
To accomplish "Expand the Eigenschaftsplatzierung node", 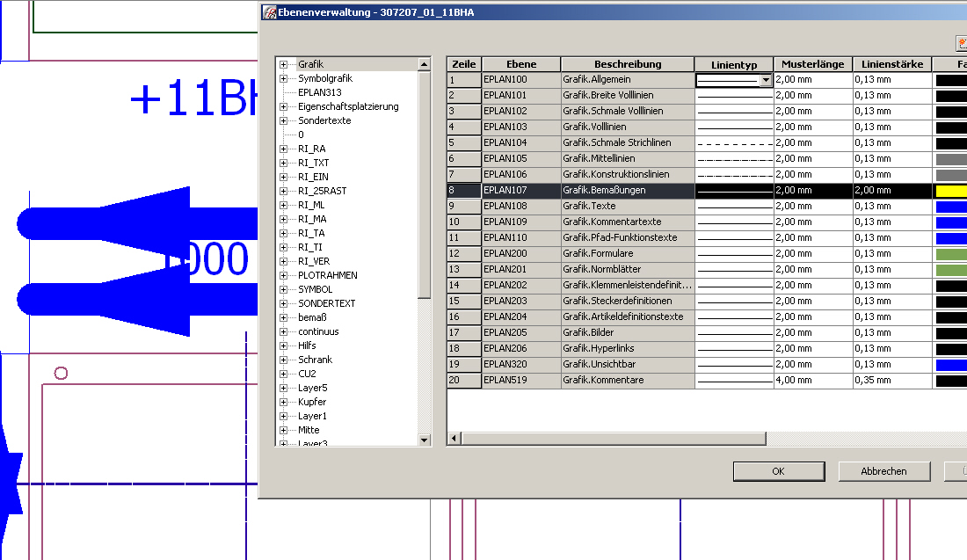I will (x=283, y=106).
